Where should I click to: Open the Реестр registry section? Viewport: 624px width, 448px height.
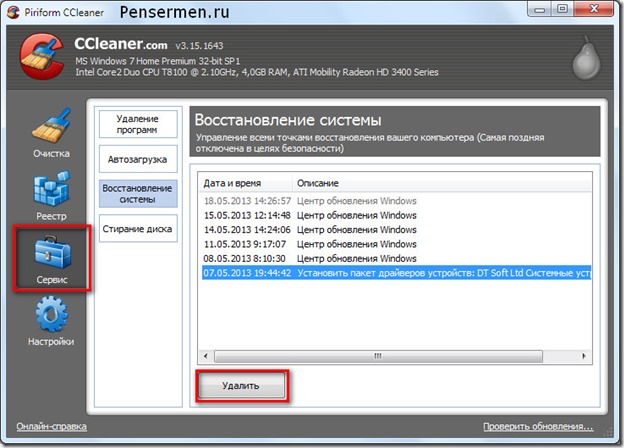[x=51, y=196]
